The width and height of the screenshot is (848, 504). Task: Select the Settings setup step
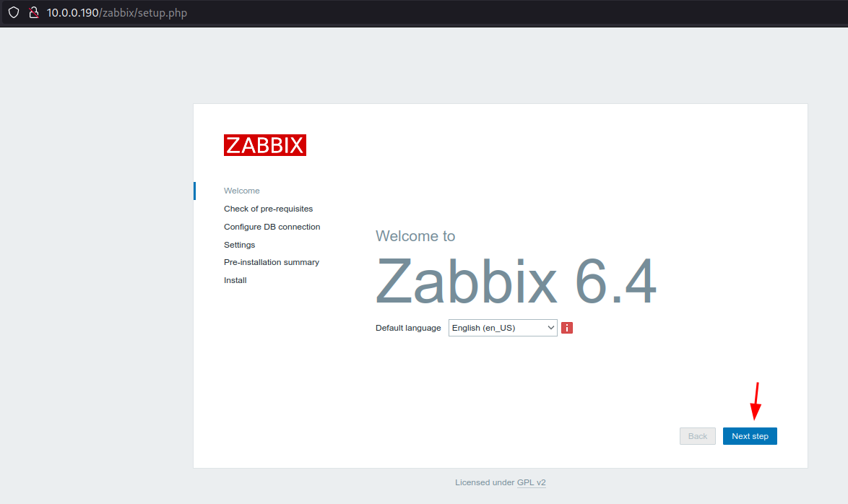(x=239, y=245)
